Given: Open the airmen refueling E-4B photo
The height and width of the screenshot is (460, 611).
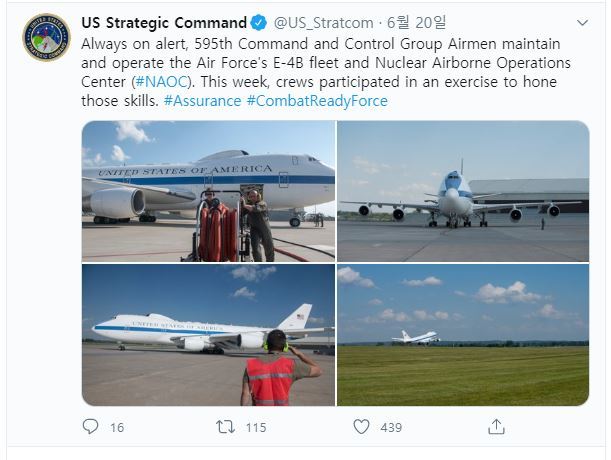Looking at the screenshot, I should [x=208, y=191].
